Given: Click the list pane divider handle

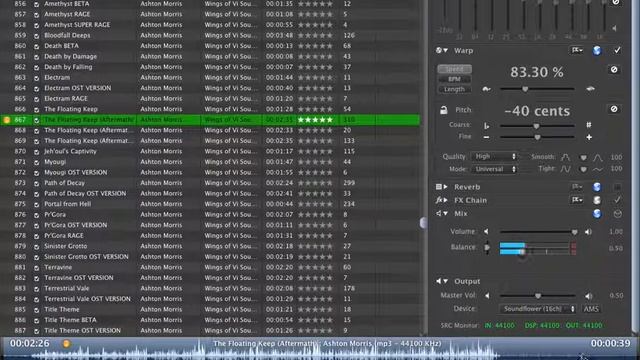Looking at the screenshot, I should [423, 222].
